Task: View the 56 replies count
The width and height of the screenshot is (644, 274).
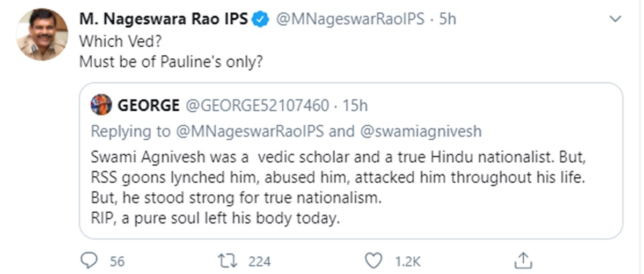Action: [x=117, y=262]
